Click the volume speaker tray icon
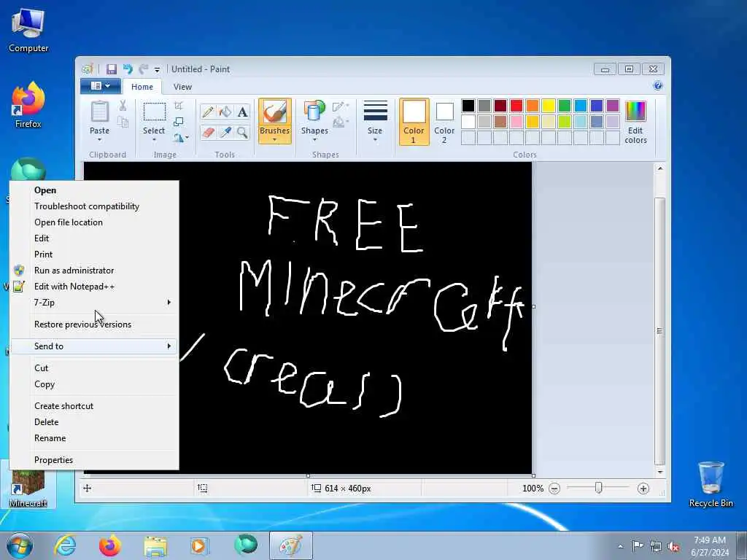The image size is (747, 560). 673,546
